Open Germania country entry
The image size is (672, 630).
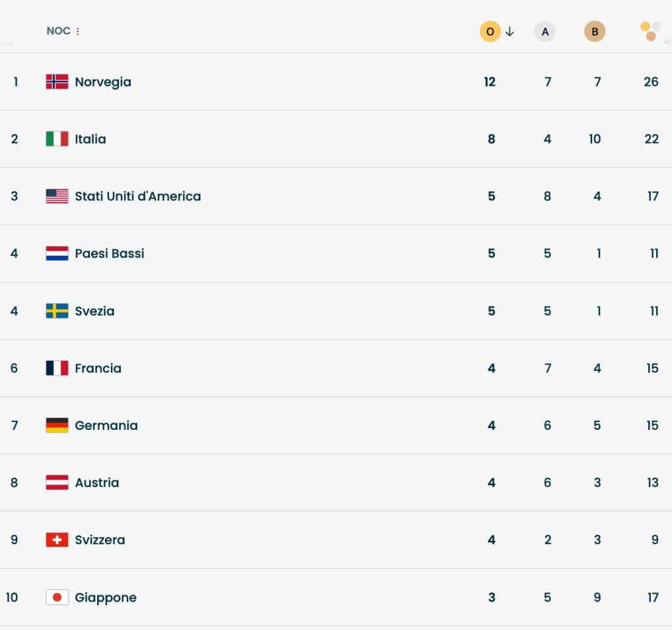pyautogui.click(x=106, y=425)
